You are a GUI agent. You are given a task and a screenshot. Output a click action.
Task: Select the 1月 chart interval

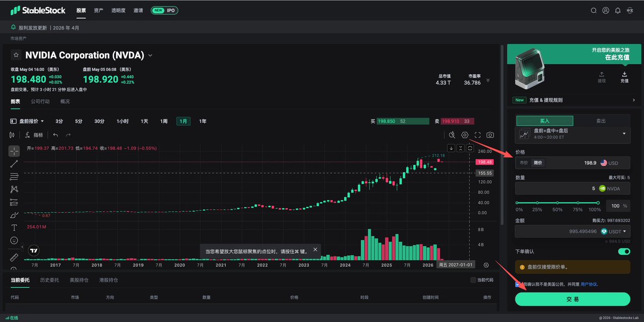pyautogui.click(x=183, y=121)
